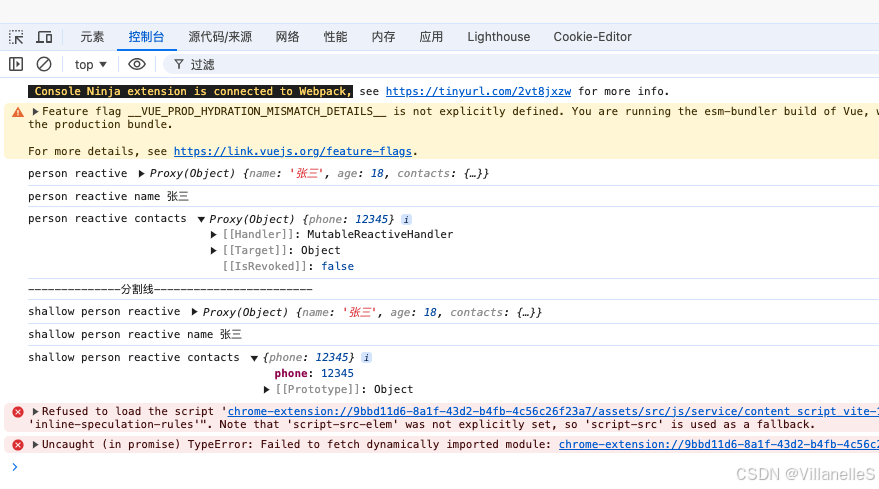Activate the inspect element picker icon
Screen dimensions: 879x489
(x=16, y=37)
